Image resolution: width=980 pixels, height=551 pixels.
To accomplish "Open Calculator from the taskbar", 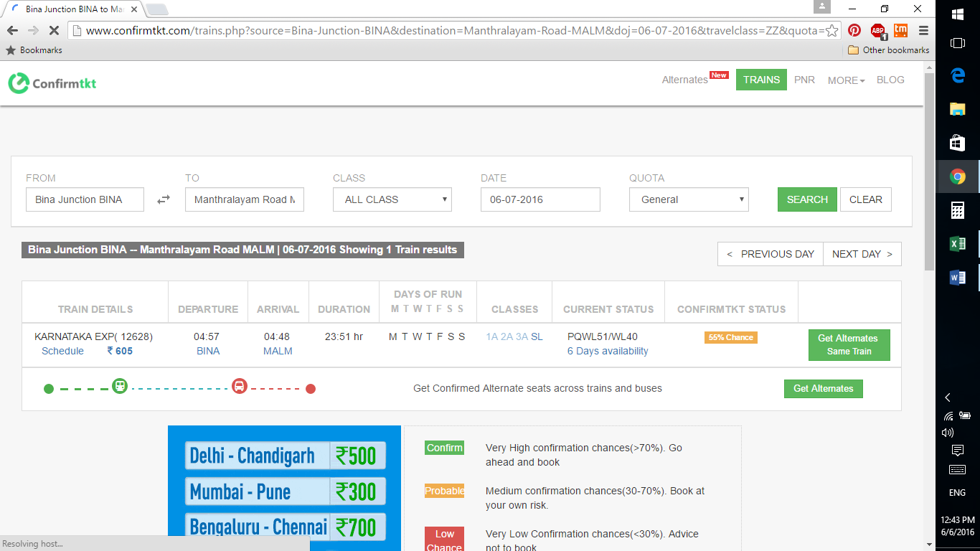I will [x=958, y=210].
